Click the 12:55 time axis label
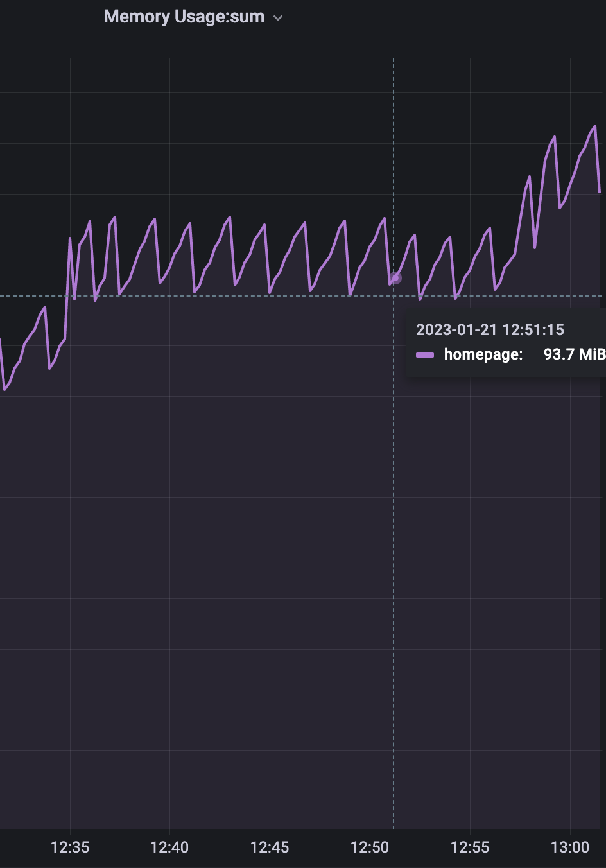The image size is (606, 868). click(470, 847)
